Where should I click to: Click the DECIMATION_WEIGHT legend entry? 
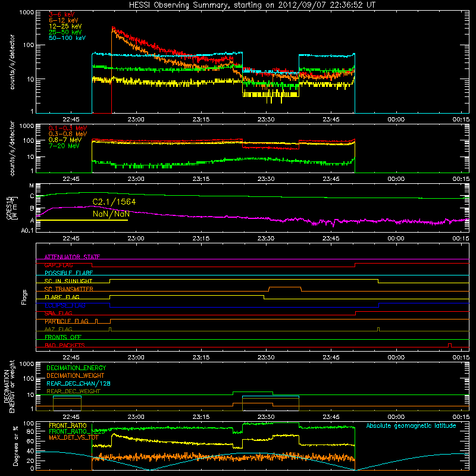coord(76,376)
